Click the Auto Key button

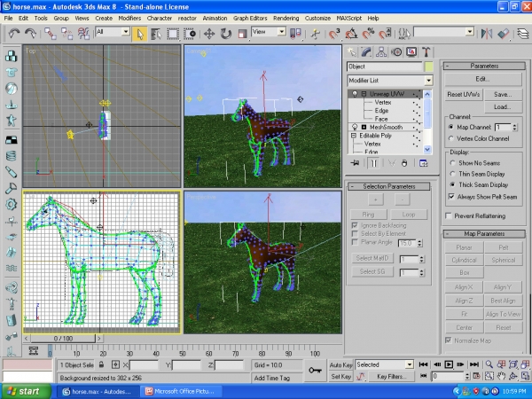340,365
